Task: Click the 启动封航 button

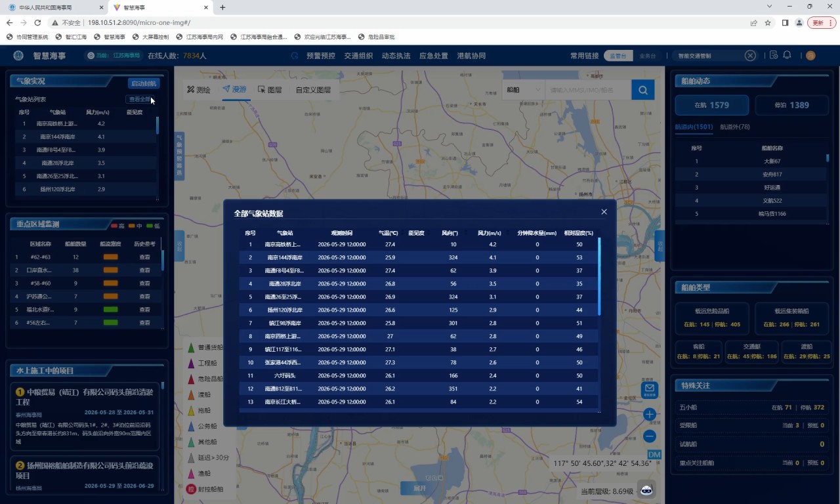Action: 144,83
